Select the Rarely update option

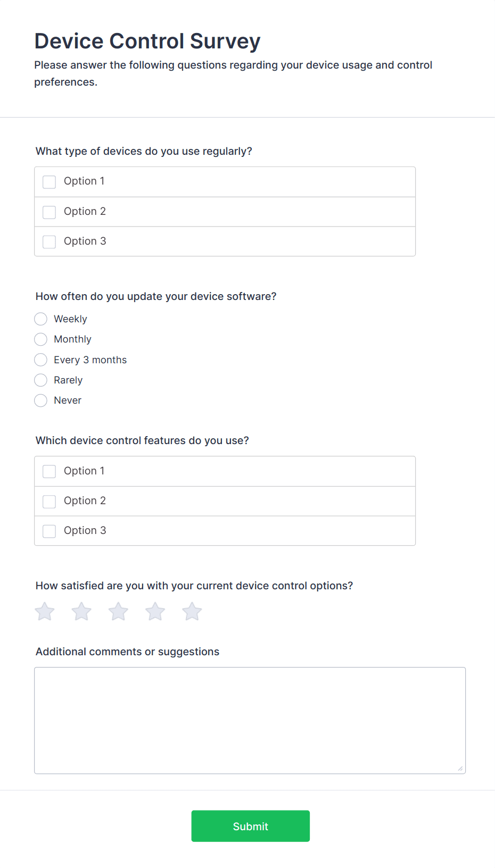tap(41, 380)
